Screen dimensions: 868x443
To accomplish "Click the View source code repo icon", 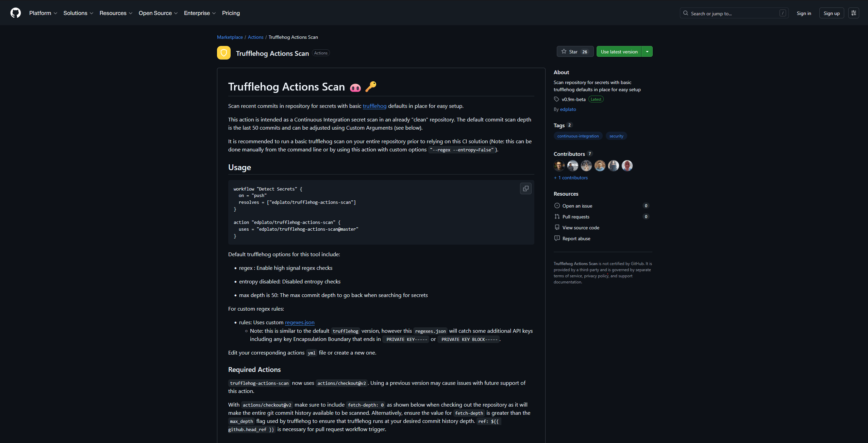I will [557, 227].
